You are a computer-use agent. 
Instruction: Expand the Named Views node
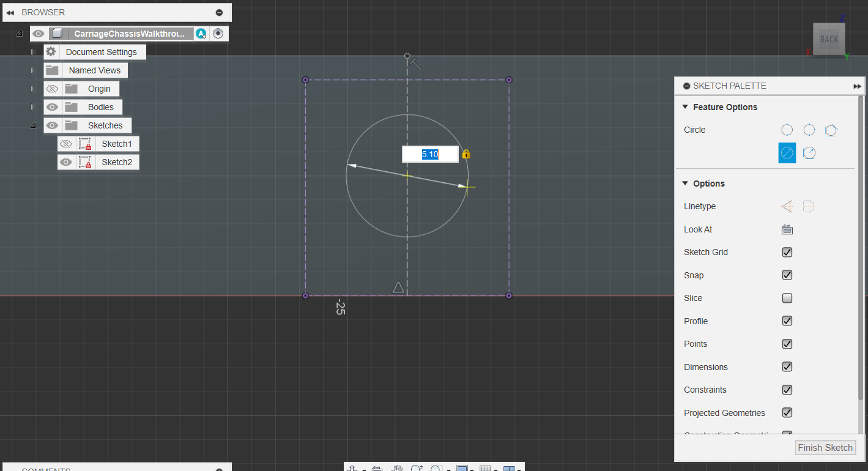point(33,70)
